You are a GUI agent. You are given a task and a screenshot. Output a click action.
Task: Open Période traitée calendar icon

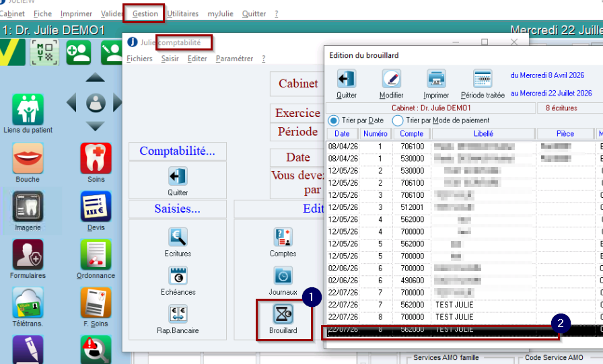coord(483,79)
